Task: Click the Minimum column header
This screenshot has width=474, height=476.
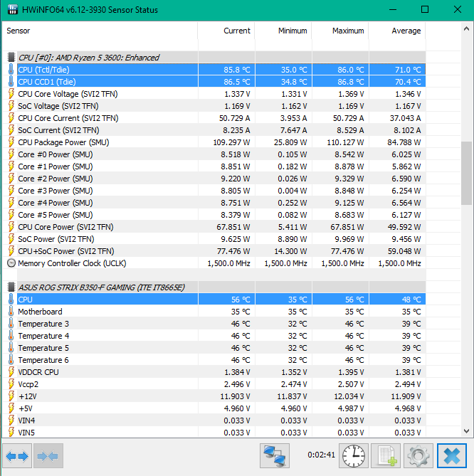Action: click(x=283, y=31)
